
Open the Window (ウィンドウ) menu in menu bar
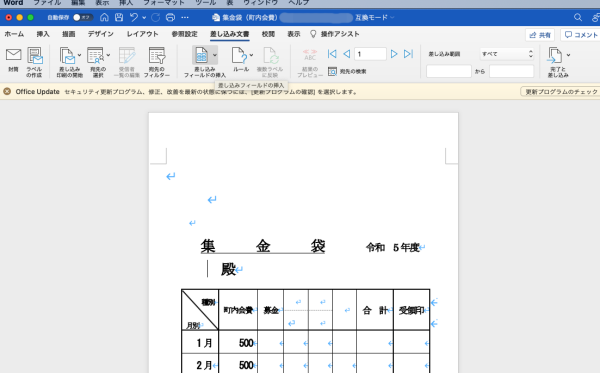(261, 3)
